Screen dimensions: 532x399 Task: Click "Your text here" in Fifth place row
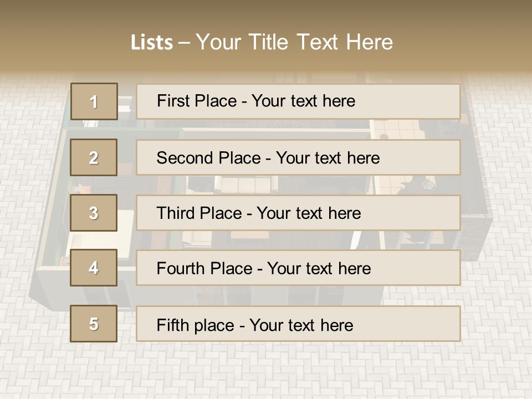(x=301, y=325)
